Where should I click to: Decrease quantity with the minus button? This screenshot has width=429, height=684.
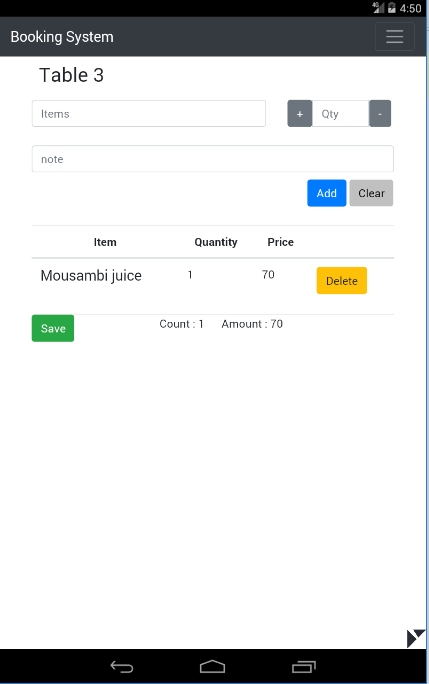point(380,113)
